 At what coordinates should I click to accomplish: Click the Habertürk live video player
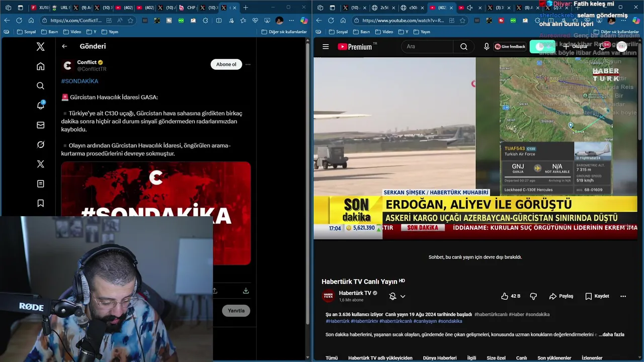click(475, 148)
